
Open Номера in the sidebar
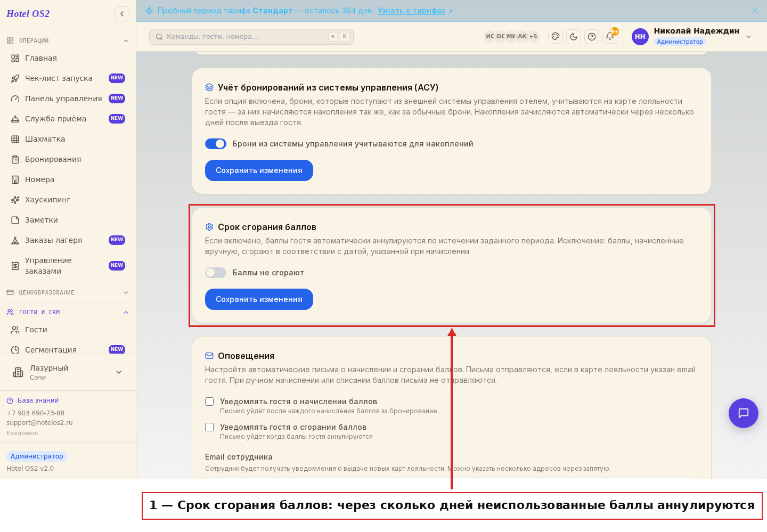[68, 179]
